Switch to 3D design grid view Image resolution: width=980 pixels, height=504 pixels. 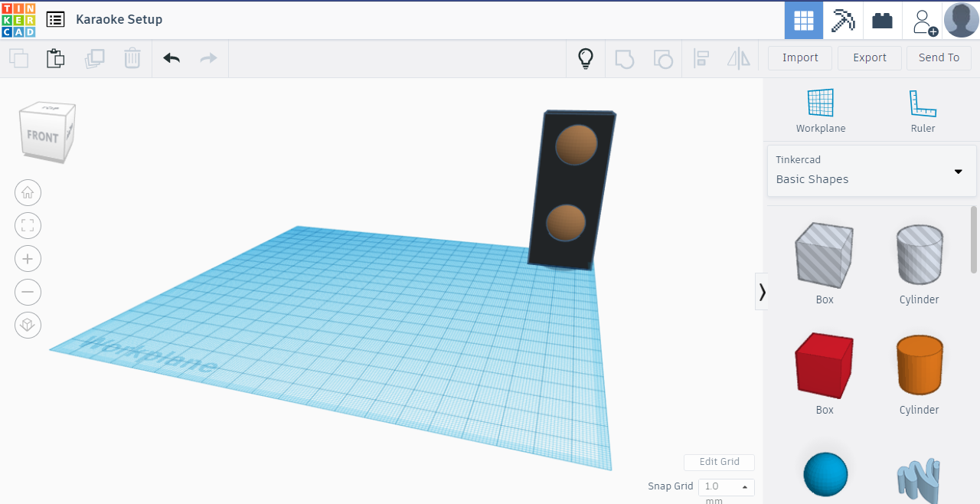click(804, 20)
